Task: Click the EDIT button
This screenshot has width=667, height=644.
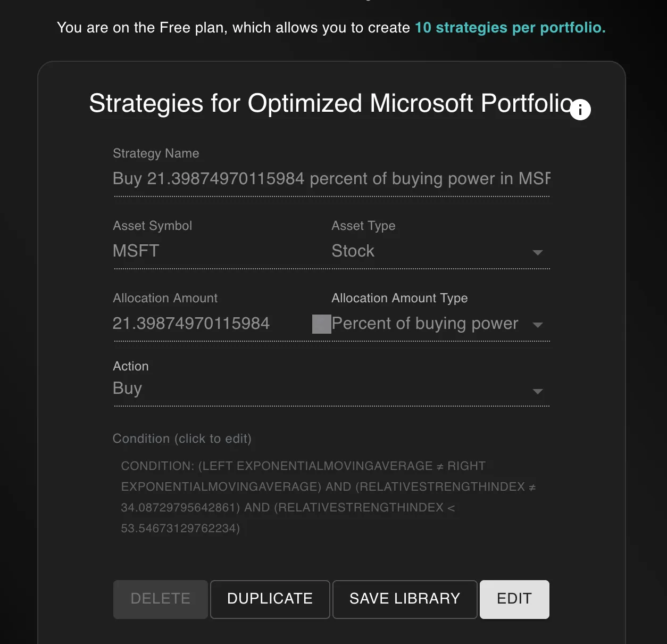Action: click(x=514, y=599)
